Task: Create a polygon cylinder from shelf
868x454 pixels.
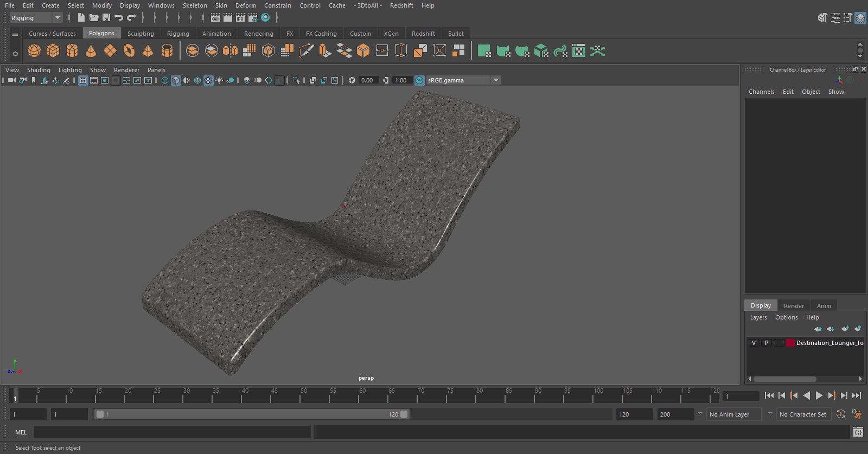Action: (x=72, y=51)
